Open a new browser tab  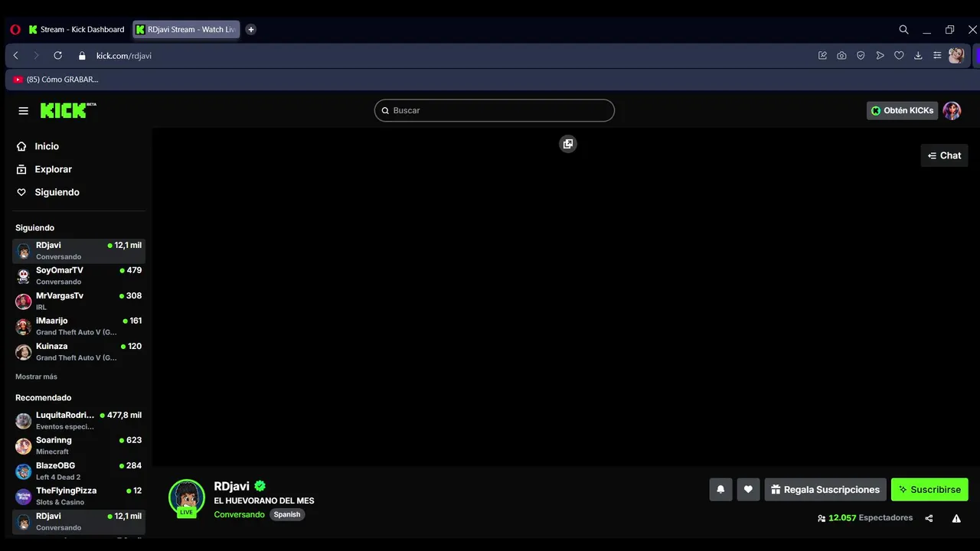(250, 29)
